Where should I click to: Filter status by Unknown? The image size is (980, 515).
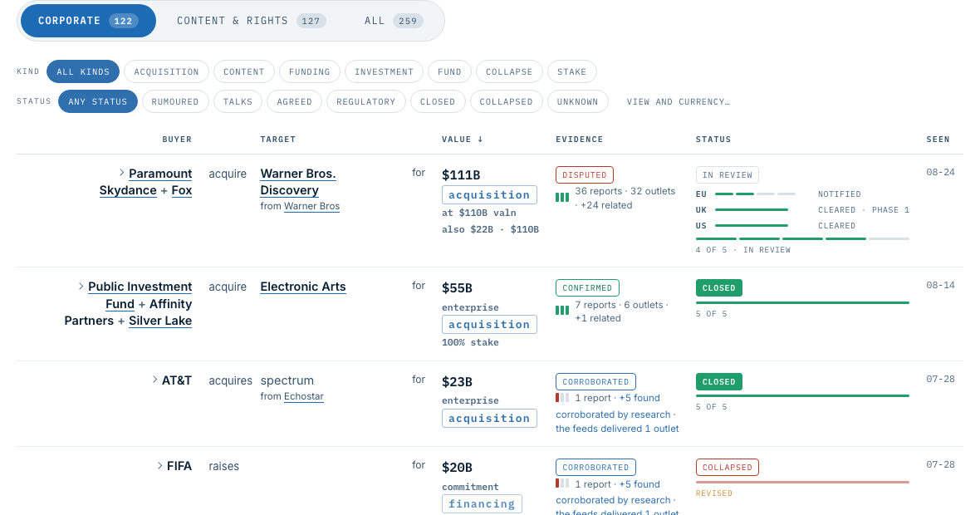click(x=577, y=101)
